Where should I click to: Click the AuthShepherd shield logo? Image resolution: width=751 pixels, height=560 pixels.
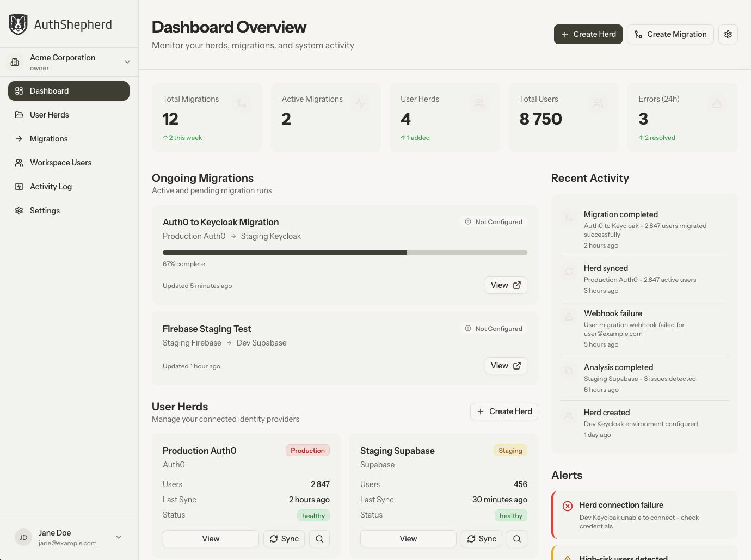(x=18, y=24)
